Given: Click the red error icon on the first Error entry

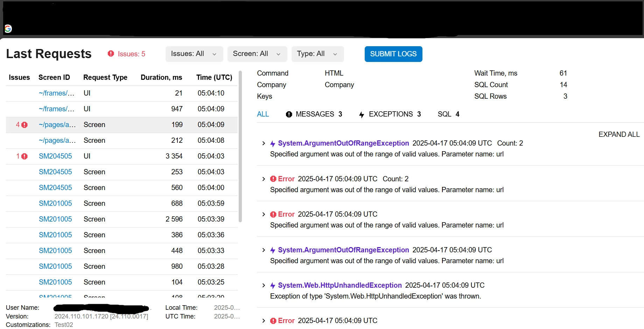Looking at the screenshot, I should point(273,179).
